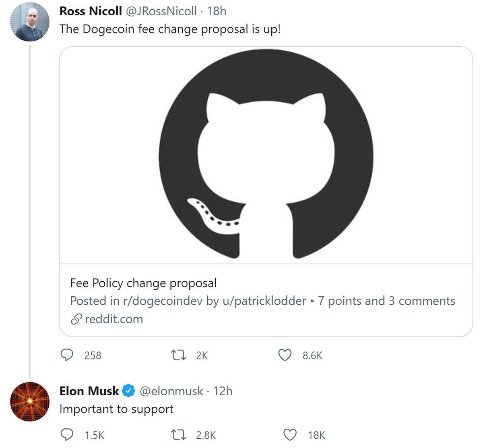Open Ross Nicoll's profile picture
The width and height of the screenshot is (483, 448).
coord(30,21)
